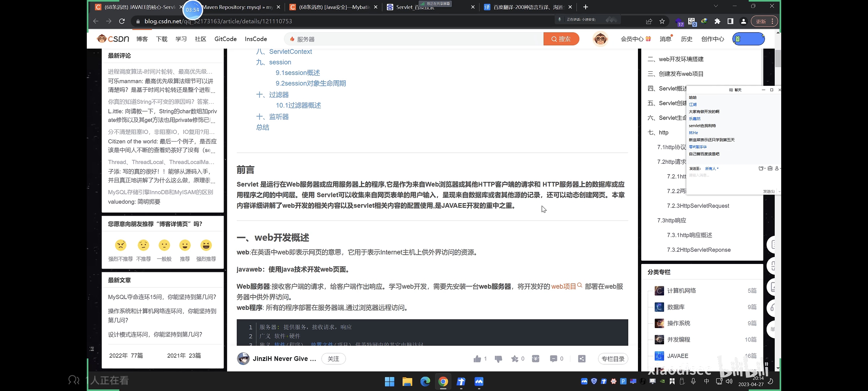Image resolution: width=868 pixels, height=391 pixels.
Task: Open comments via the comment bubble icon
Action: click(x=553, y=359)
